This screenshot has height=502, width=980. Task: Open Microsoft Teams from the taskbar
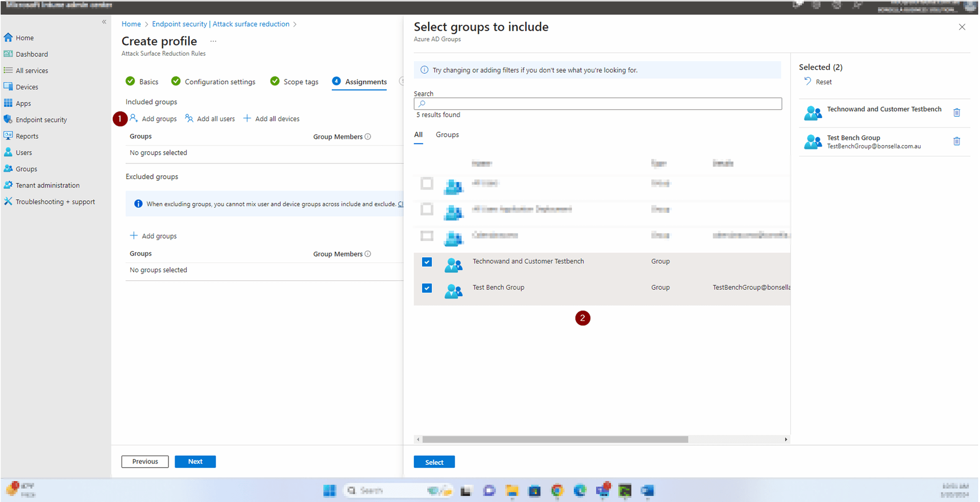(603, 491)
